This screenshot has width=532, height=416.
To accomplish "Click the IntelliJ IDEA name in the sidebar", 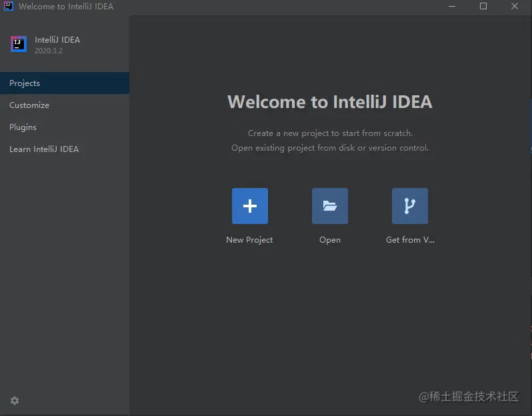I will (x=57, y=40).
